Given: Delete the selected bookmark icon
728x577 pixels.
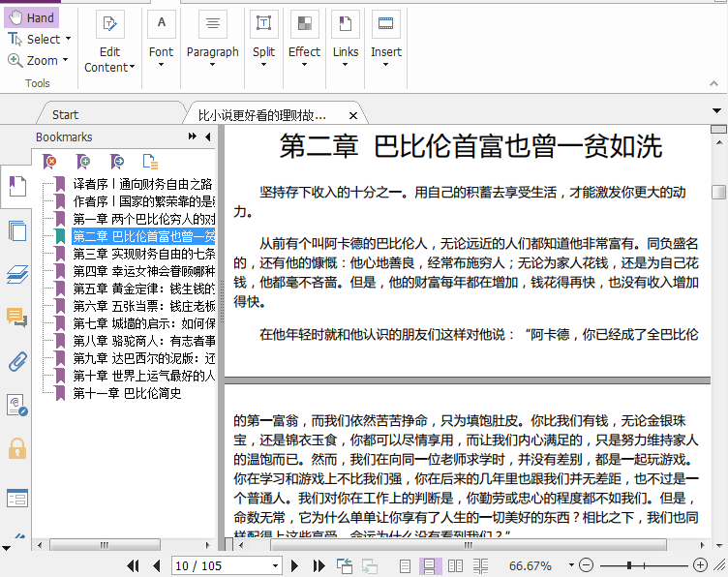Looking at the screenshot, I should pos(50,162).
